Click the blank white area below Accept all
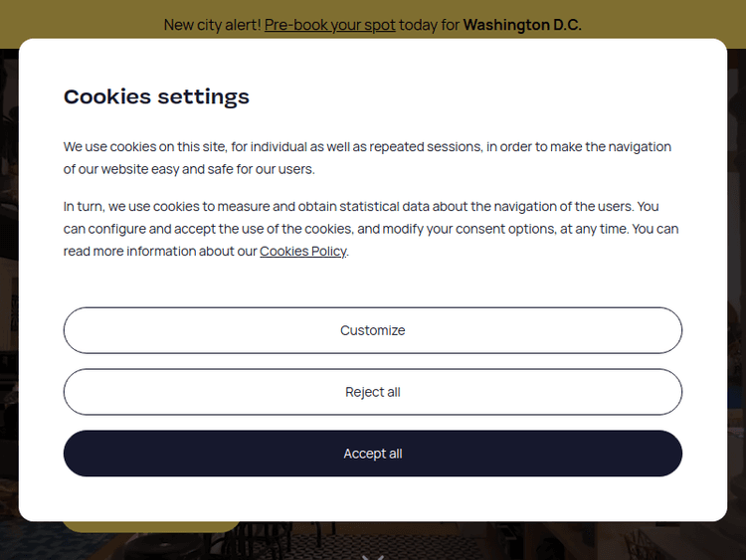 click(373, 498)
